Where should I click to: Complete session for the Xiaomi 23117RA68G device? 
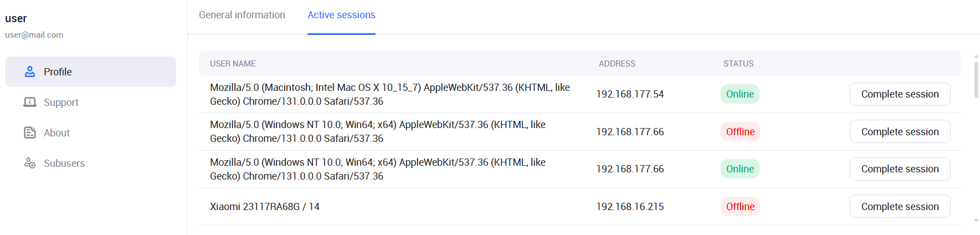pyautogui.click(x=900, y=206)
